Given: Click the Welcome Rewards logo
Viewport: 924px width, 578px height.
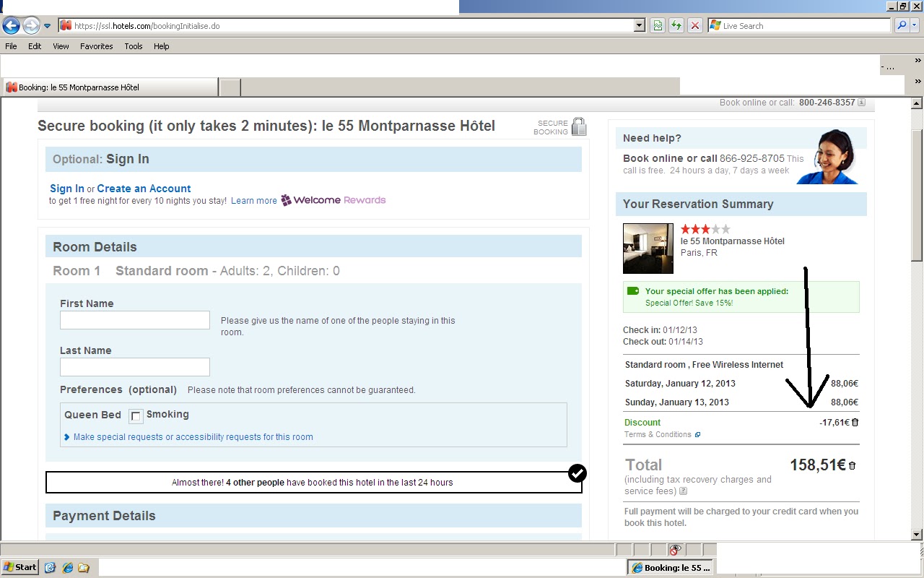Looking at the screenshot, I should [x=333, y=200].
